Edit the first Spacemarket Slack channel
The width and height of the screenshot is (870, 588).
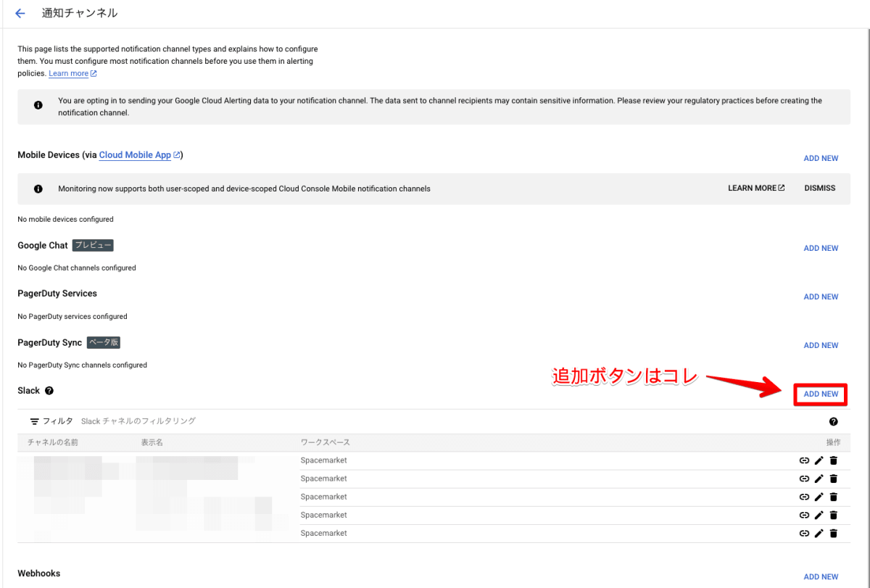pos(819,460)
